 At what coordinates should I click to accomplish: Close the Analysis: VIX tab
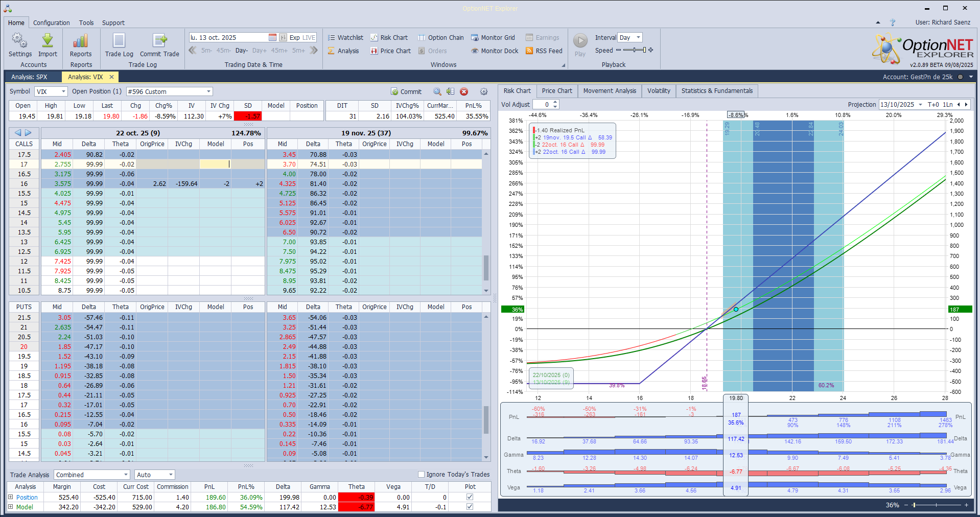point(111,77)
